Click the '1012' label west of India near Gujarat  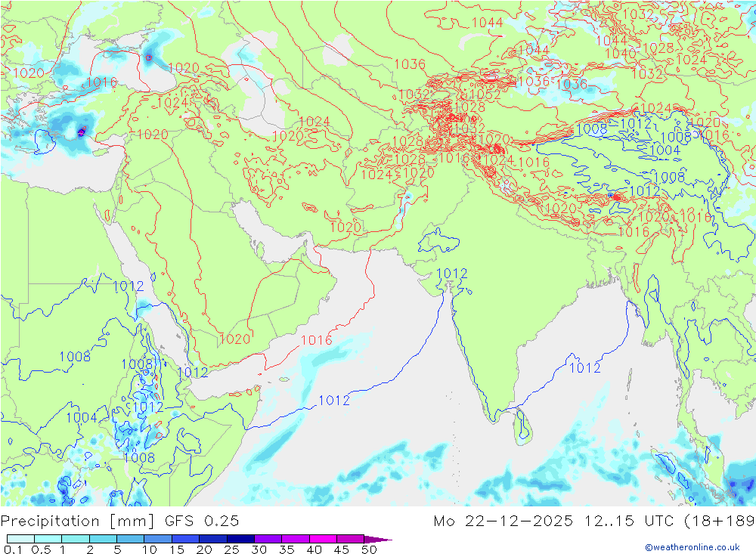coord(452,274)
